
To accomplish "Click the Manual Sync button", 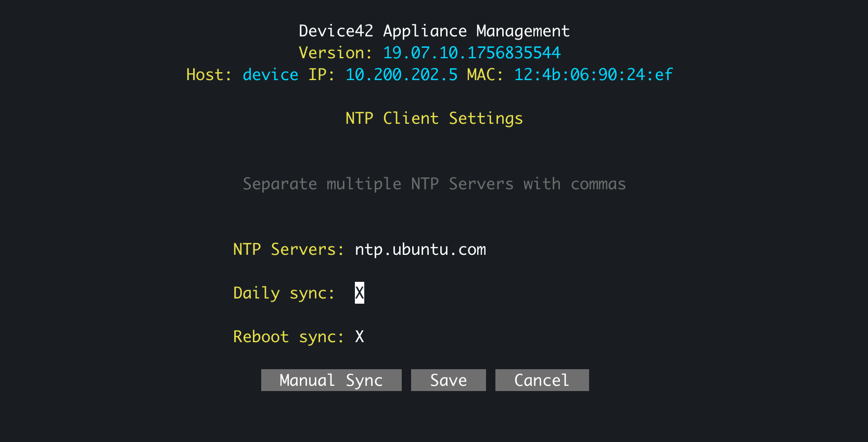I will 331,380.
